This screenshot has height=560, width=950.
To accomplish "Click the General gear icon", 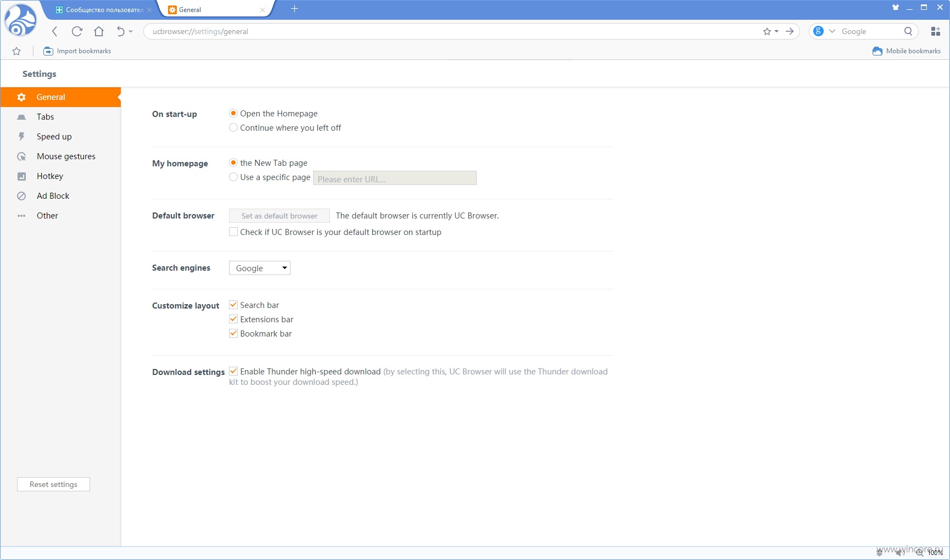I will tap(21, 97).
